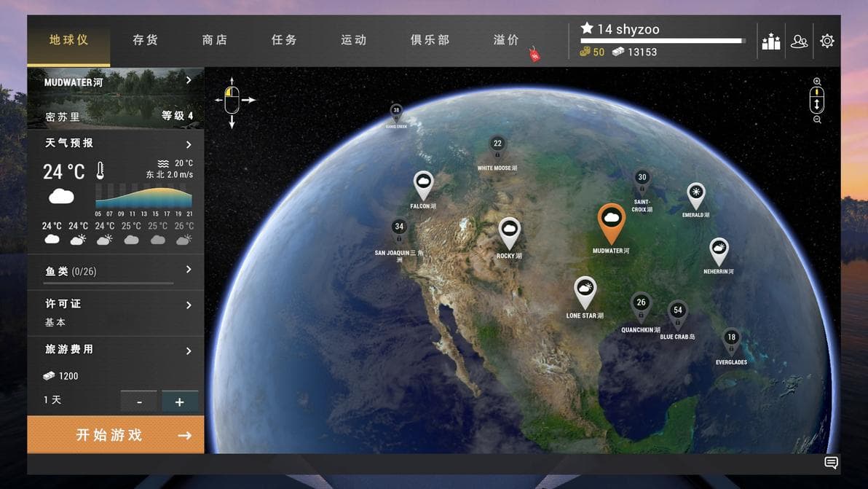This screenshot has width=868, height=489.
Task: Click the red sale tag icon
Action: [x=534, y=54]
